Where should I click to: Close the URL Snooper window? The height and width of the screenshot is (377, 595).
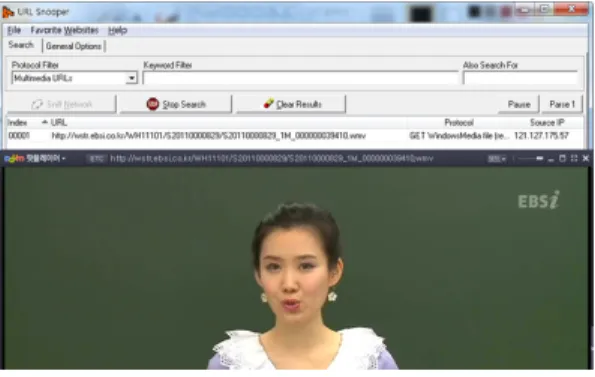tap(571, 9)
